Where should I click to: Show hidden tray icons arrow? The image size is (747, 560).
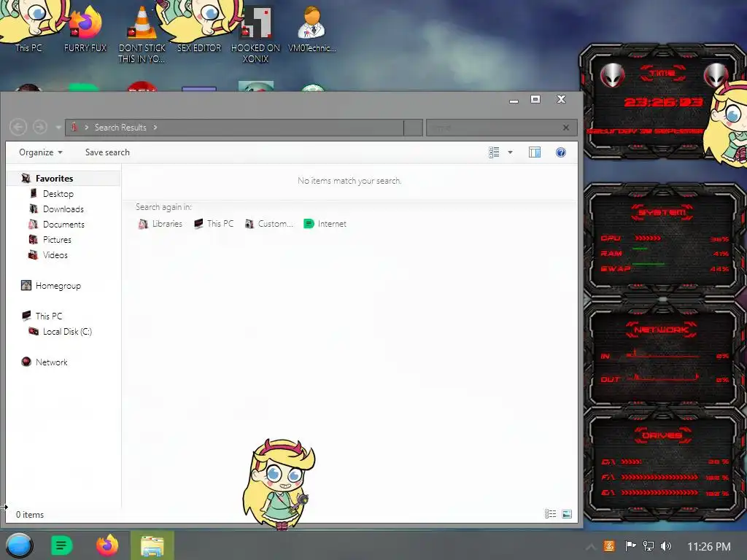coord(590,547)
